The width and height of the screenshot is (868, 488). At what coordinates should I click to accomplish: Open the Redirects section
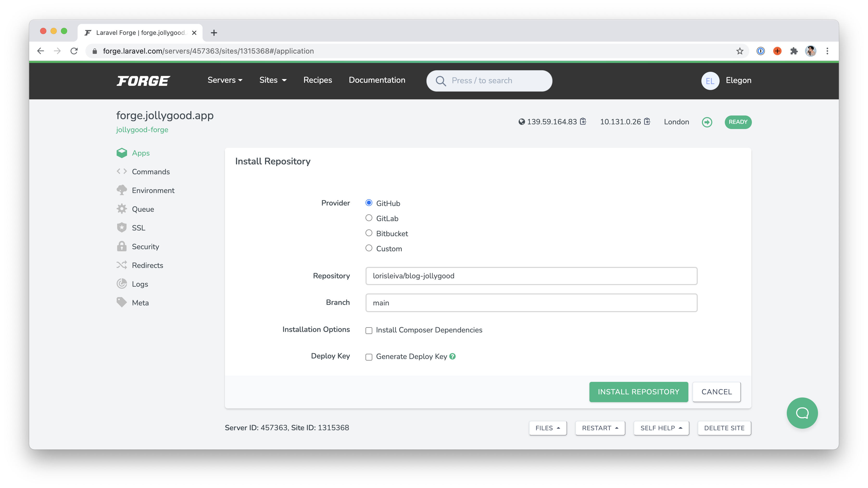(147, 265)
